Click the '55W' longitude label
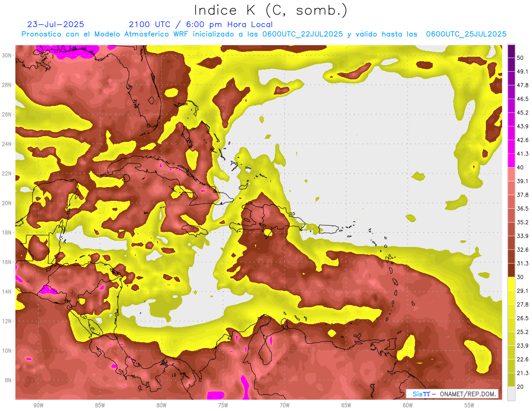532x411 pixels. click(469, 405)
